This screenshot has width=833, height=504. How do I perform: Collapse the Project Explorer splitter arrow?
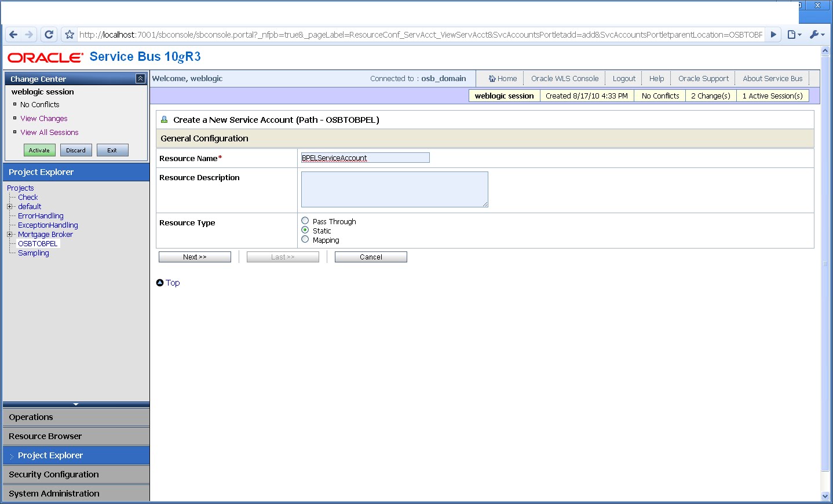(x=76, y=404)
